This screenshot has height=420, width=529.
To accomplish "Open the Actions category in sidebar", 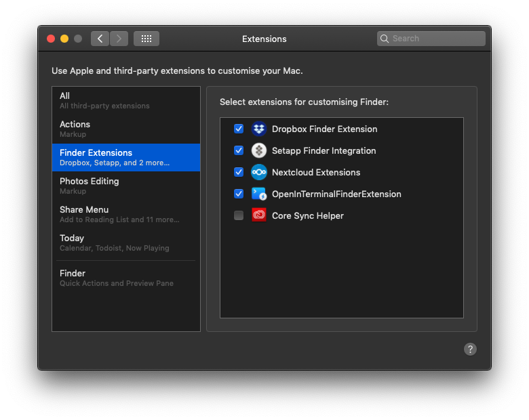I will (126, 129).
